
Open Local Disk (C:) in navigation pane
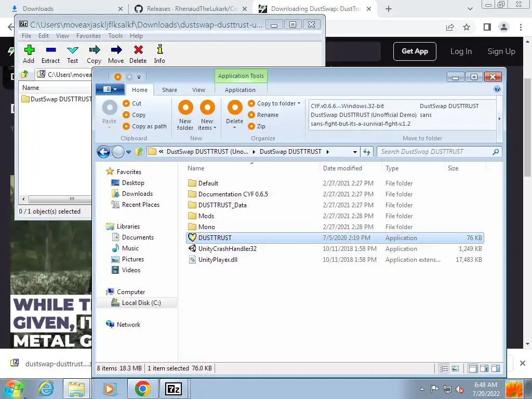click(x=137, y=303)
